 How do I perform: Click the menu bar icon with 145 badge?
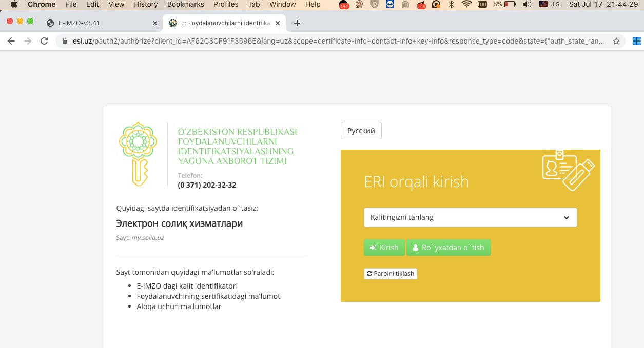(x=344, y=5)
